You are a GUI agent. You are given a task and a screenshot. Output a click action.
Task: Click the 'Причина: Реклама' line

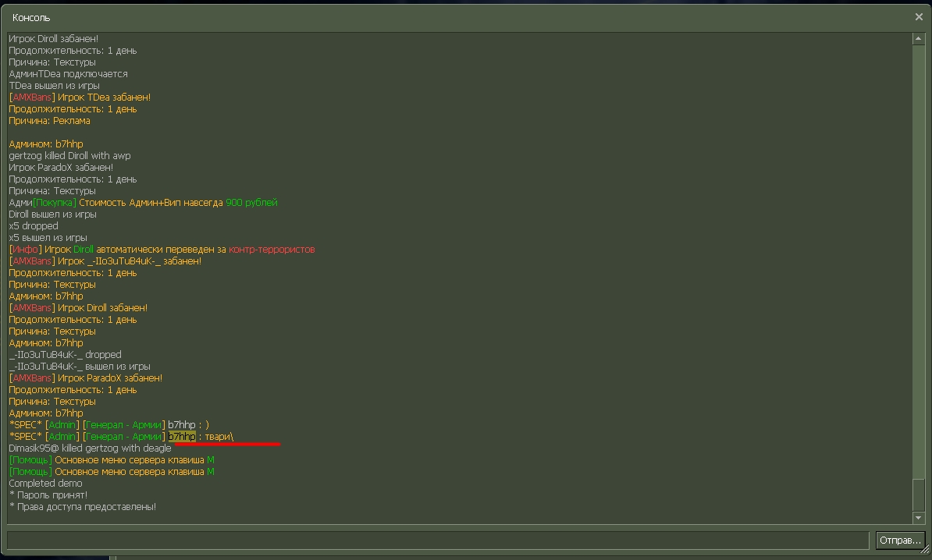(x=49, y=121)
